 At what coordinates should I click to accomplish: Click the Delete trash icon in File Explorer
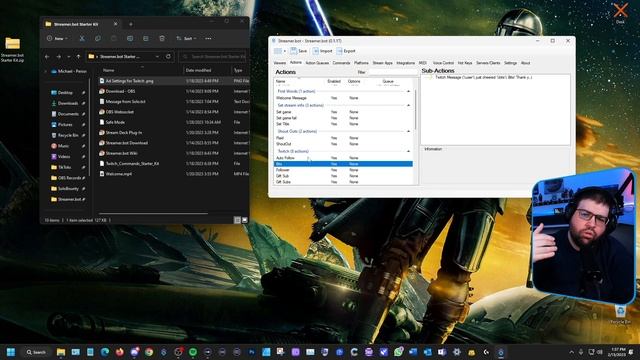162,38
